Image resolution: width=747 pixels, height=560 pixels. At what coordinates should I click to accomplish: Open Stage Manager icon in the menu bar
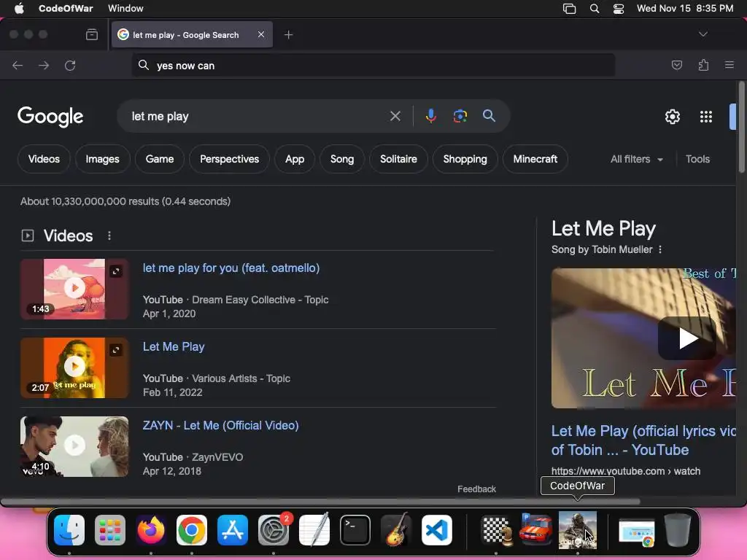(x=569, y=9)
